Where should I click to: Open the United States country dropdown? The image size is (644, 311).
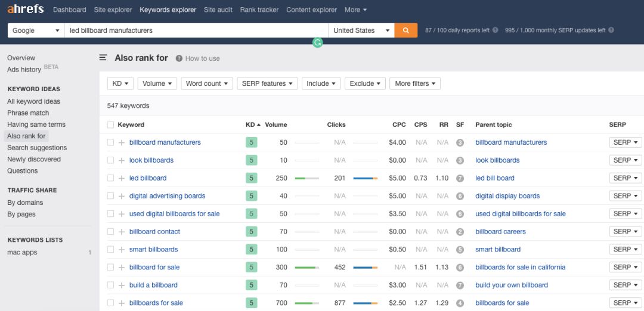(361, 30)
